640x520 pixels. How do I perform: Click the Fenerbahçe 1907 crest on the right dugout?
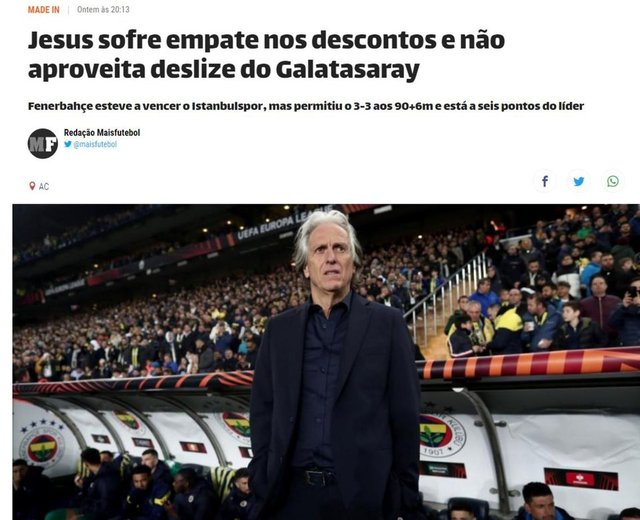point(440,435)
